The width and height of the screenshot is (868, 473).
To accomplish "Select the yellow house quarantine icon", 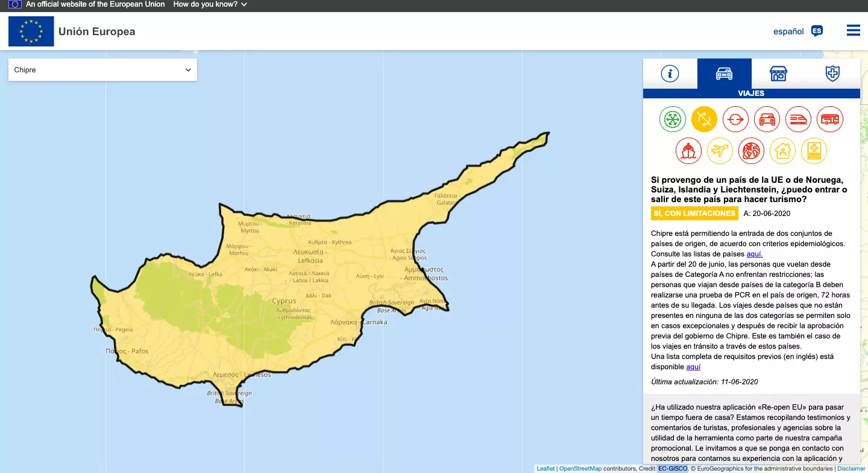I will point(783,151).
